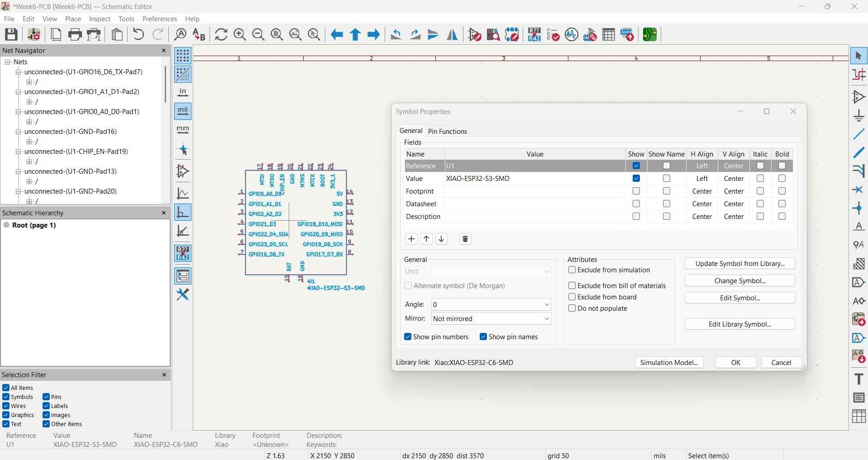Select the No-Connect Flag tool

pyautogui.click(x=858, y=190)
